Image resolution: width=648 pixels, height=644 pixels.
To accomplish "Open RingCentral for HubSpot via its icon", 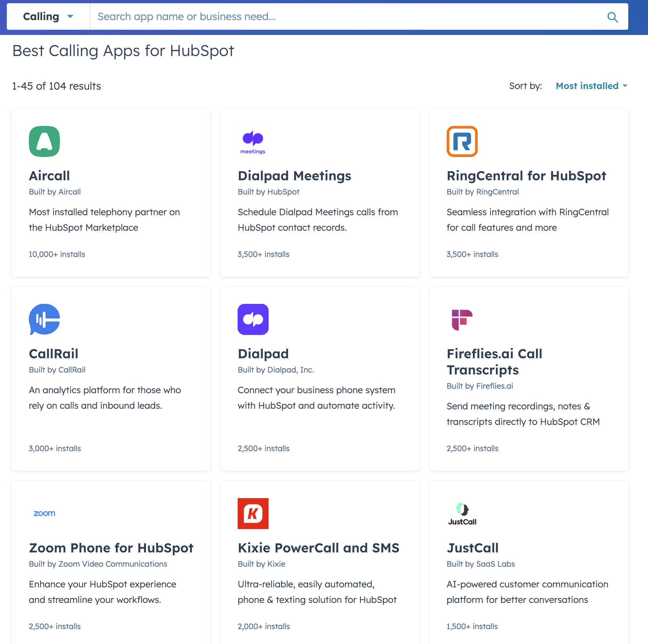I will coord(462,141).
